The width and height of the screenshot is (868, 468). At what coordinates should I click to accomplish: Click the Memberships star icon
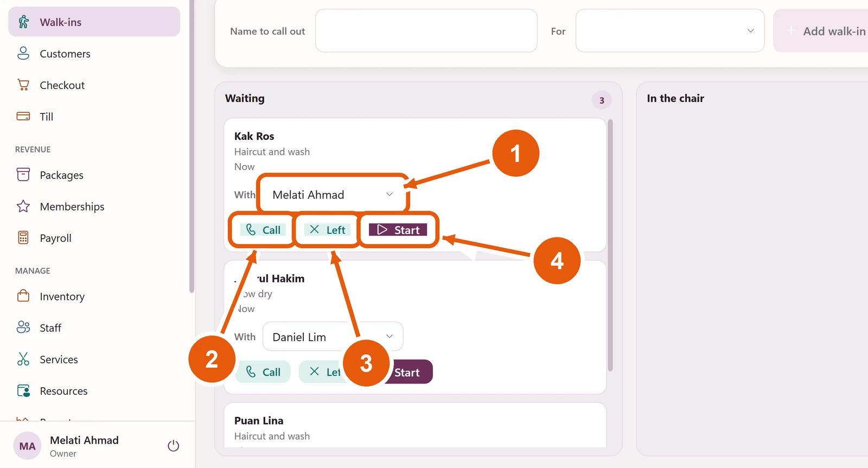pyautogui.click(x=23, y=206)
